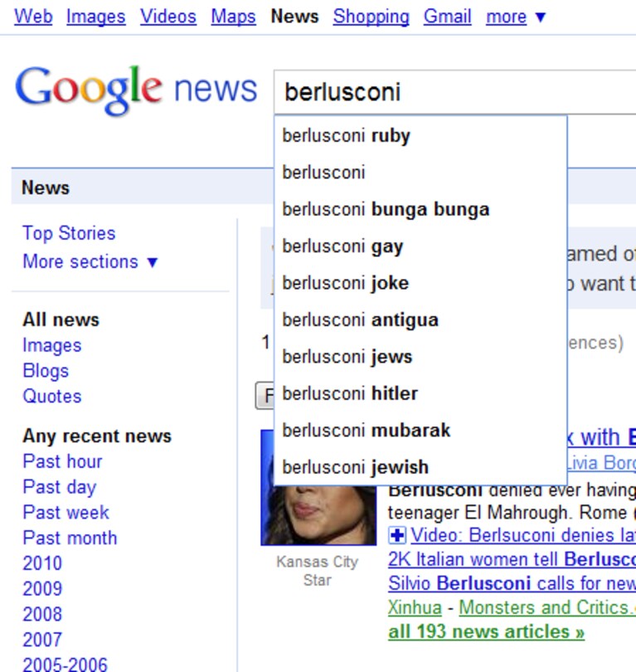The image size is (636, 672).
Task: Show news from 2007
Action: point(42,640)
